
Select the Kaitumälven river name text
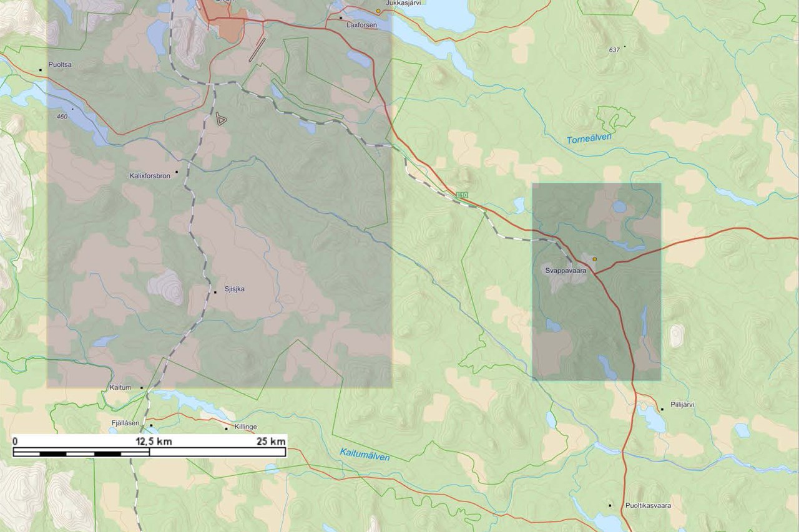click(365, 455)
